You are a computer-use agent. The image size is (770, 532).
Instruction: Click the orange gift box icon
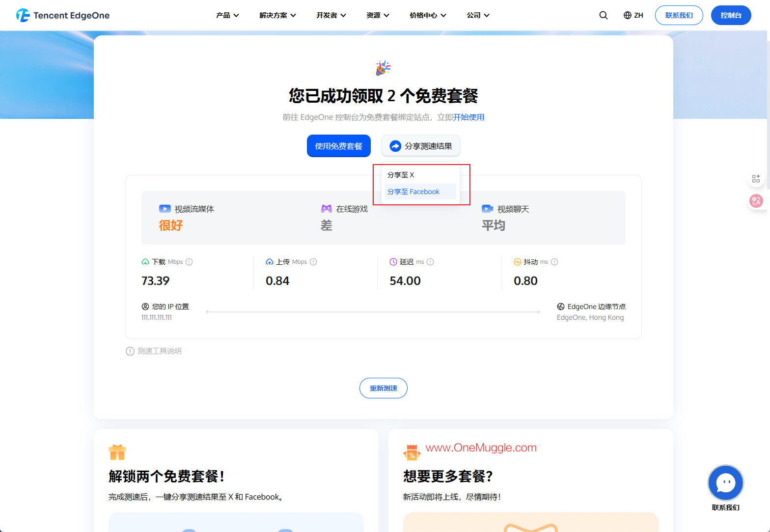[117, 452]
